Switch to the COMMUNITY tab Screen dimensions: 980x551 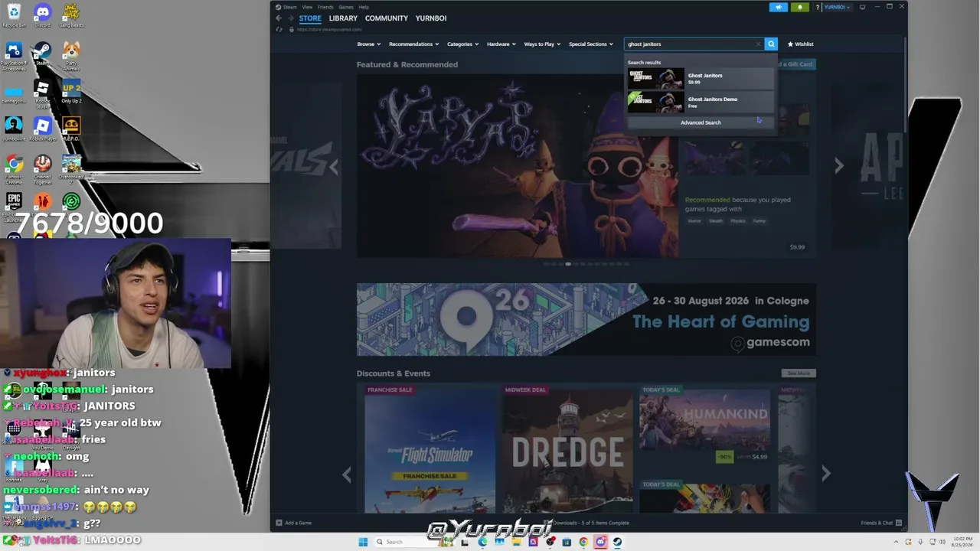click(387, 18)
